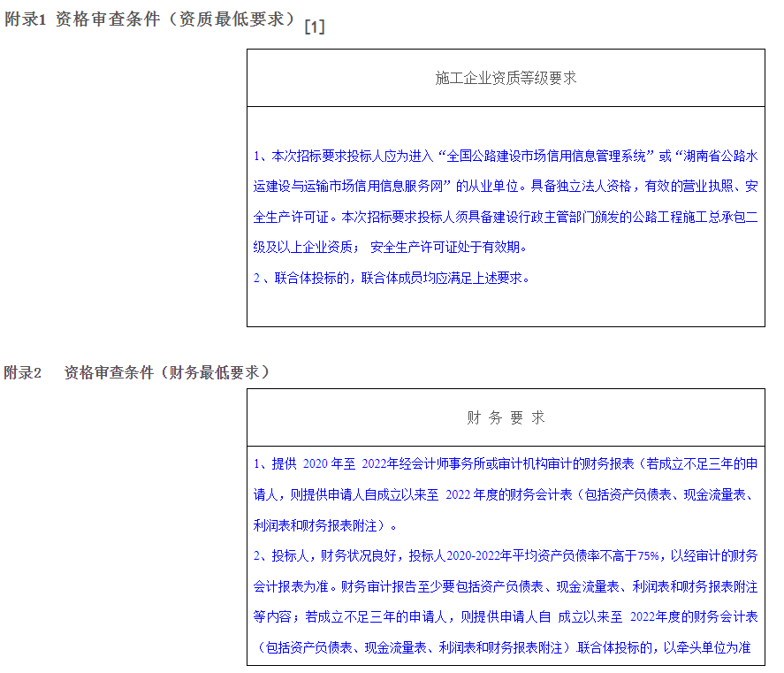Click the line 利润表和财务报表附注）。

click(325, 525)
